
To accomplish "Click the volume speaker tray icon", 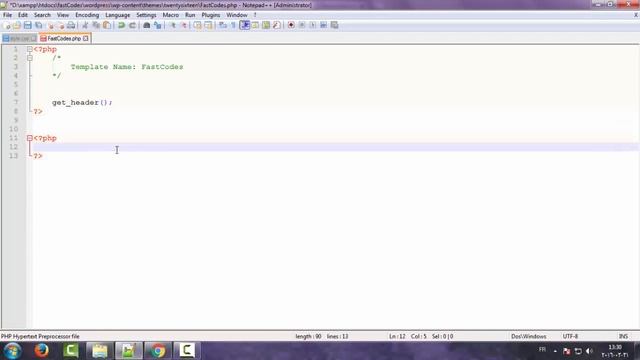I will [589, 351].
